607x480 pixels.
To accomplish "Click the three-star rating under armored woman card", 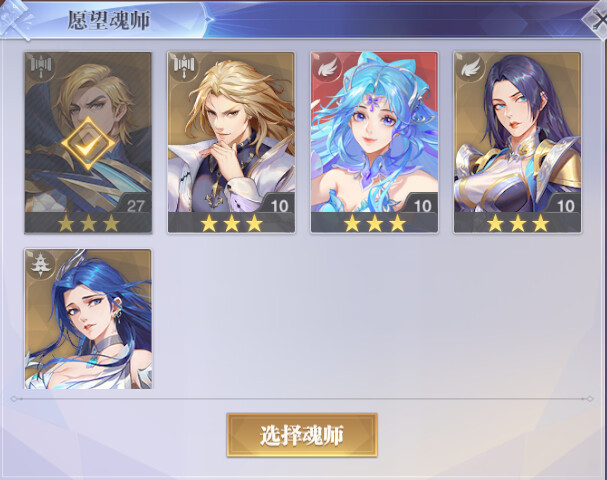I will (517, 223).
